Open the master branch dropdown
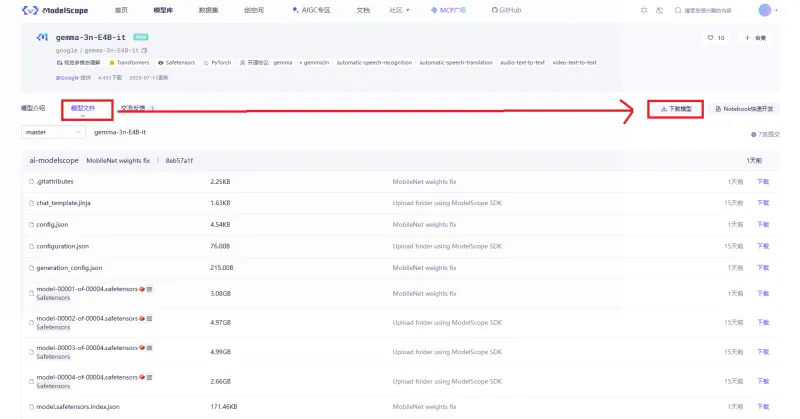Viewport: 800px width, 419px height. 53,132
